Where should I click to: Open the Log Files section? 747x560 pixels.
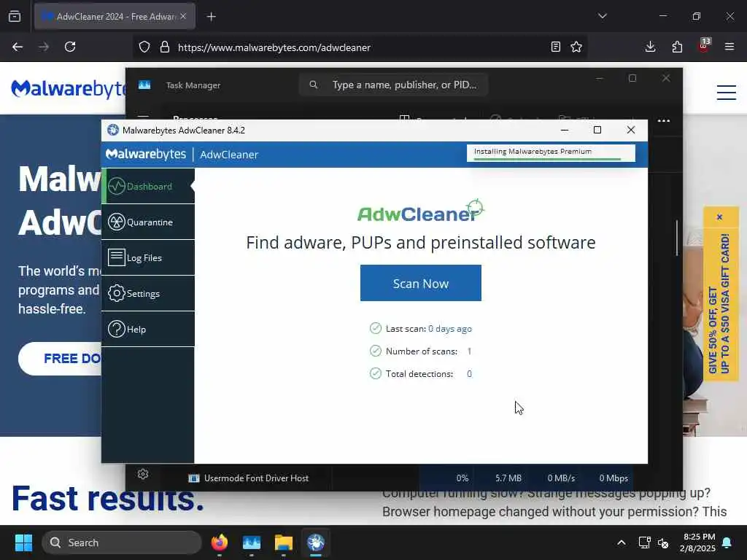(148, 257)
